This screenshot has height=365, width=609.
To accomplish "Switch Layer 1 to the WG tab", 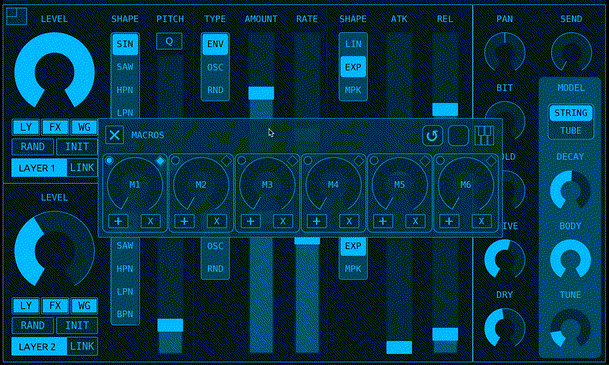I will coord(84,127).
